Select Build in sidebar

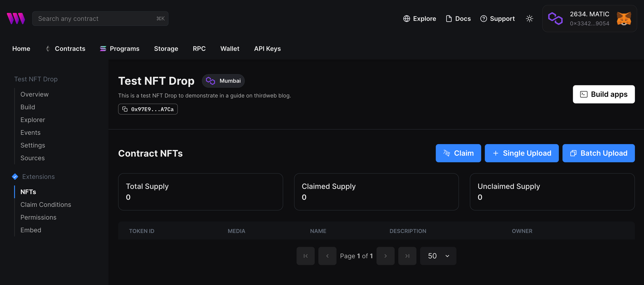pos(28,107)
